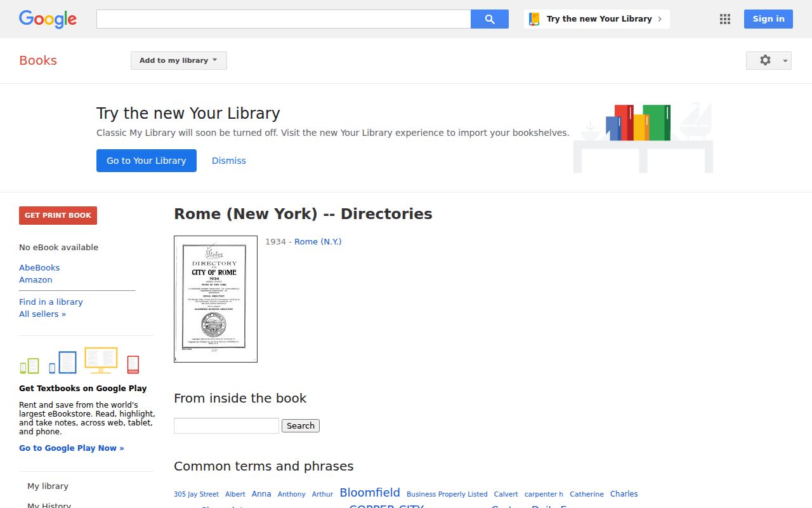Dismiss the Your Library notice
Screen dimensions: 812x508
pos(229,161)
